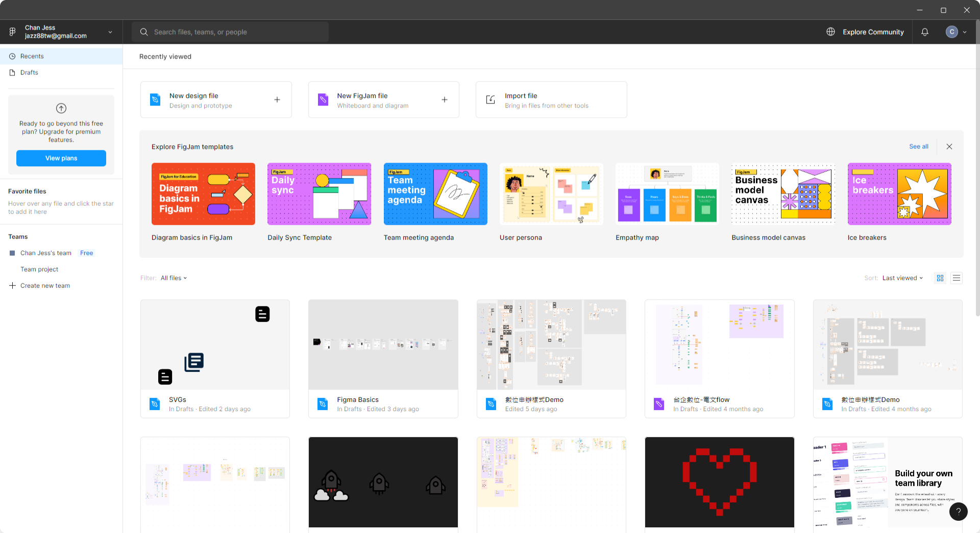The image size is (980, 533).
Task: Click the file type icon for SVGs
Action: point(155,404)
